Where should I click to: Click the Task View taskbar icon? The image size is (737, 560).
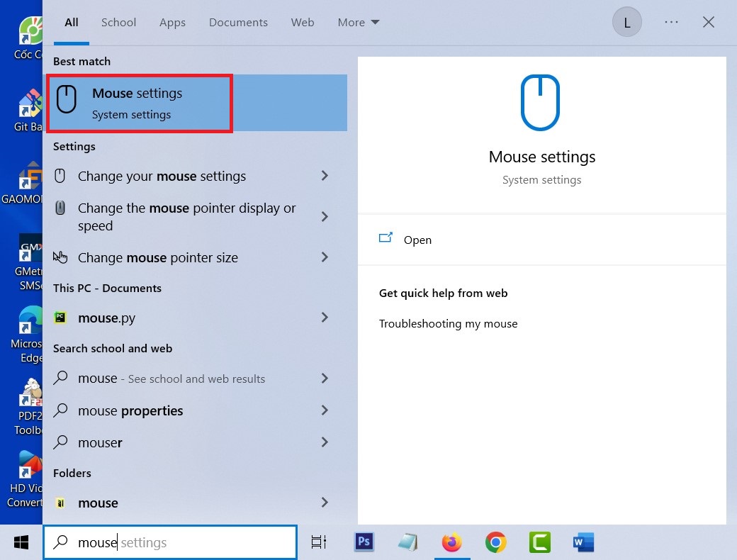click(319, 542)
